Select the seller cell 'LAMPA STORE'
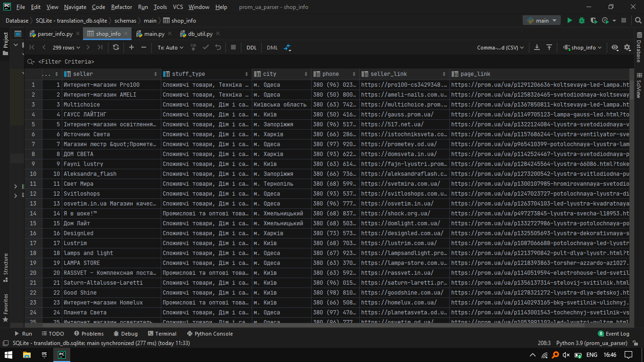644x362 pixels. [112, 263]
